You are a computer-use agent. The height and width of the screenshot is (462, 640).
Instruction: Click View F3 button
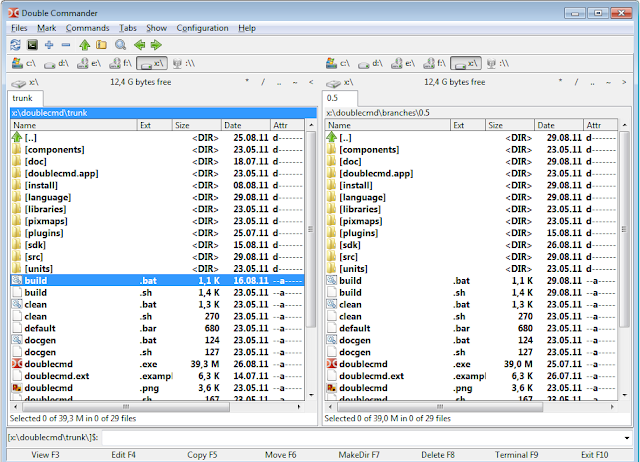coord(45,455)
